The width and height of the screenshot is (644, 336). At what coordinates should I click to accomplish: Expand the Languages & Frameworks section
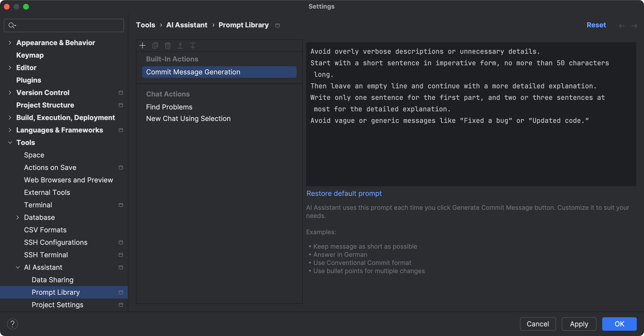(x=9, y=130)
